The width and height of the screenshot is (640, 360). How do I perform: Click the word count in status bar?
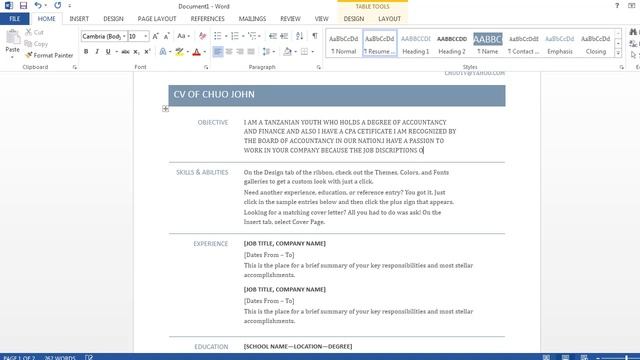(x=60, y=358)
